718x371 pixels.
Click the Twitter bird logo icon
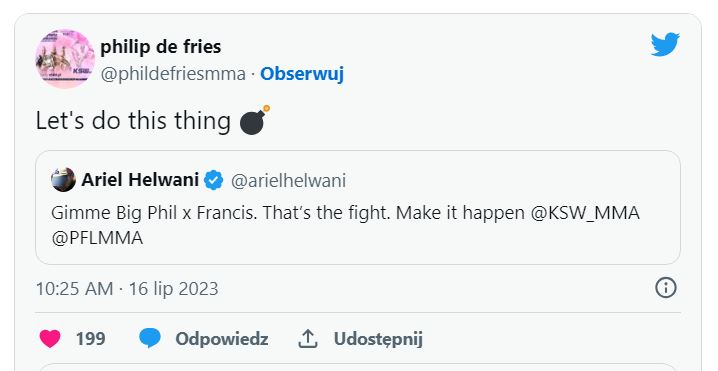(x=665, y=44)
